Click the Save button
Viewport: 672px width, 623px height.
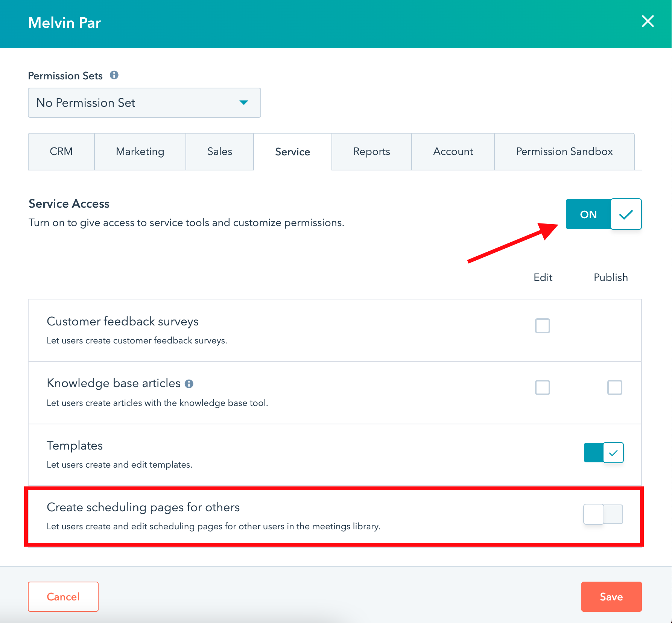[x=611, y=597]
